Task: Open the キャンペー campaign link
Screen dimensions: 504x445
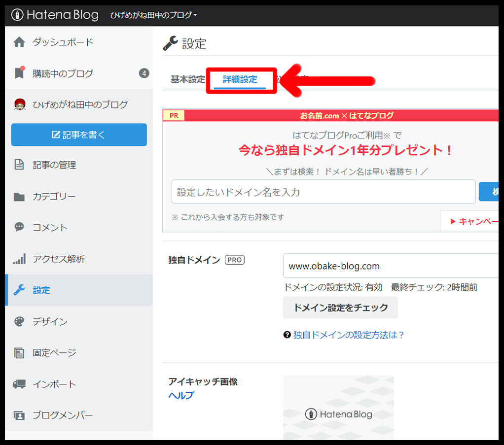Action: (473, 221)
